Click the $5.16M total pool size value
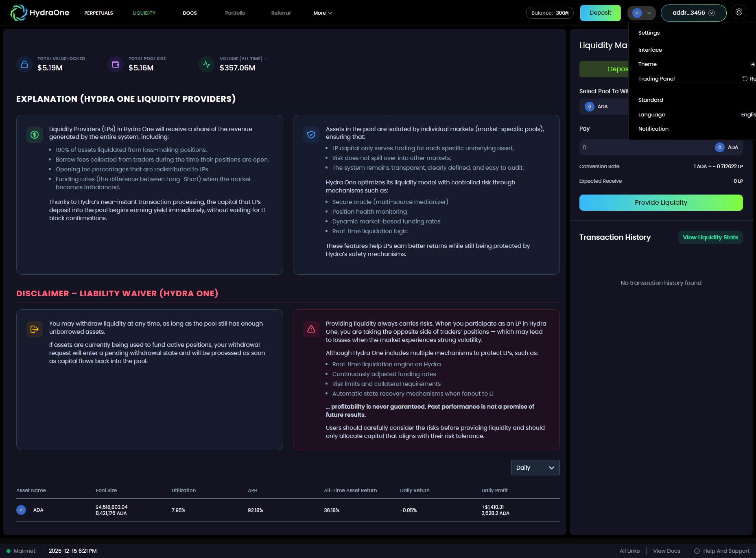 [141, 68]
